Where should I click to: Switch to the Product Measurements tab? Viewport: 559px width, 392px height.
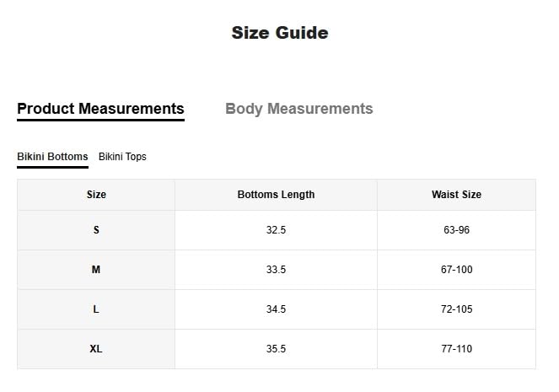tap(100, 109)
